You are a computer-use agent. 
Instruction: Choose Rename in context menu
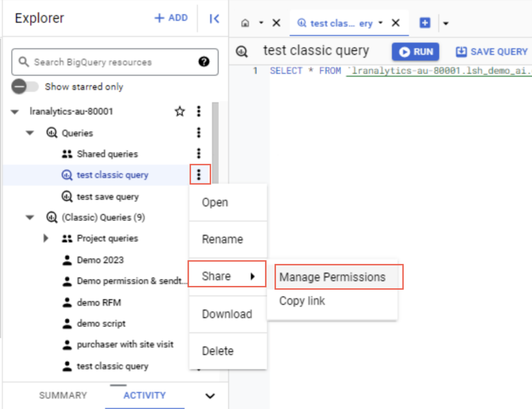[228, 239]
